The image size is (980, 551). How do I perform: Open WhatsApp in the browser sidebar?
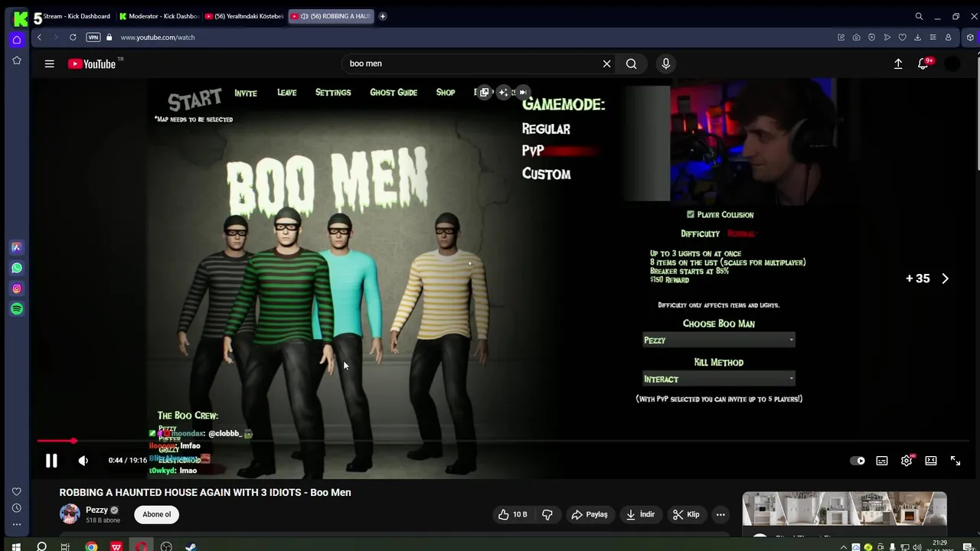click(16, 268)
